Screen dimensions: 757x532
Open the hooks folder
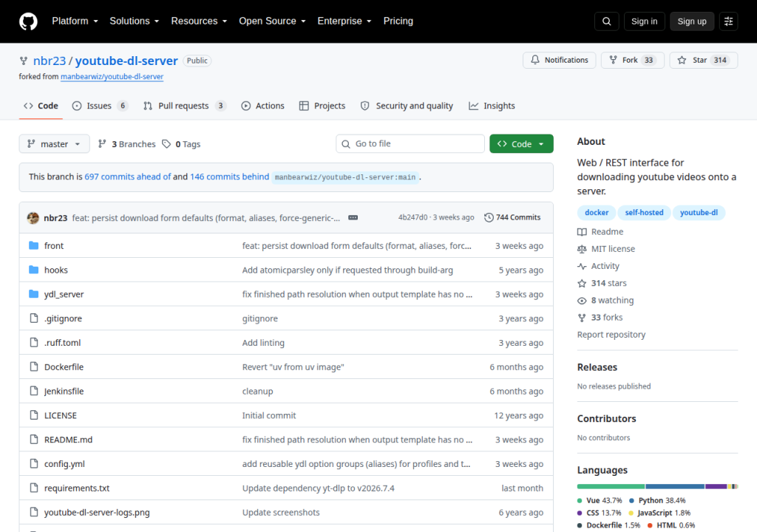coord(56,270)
